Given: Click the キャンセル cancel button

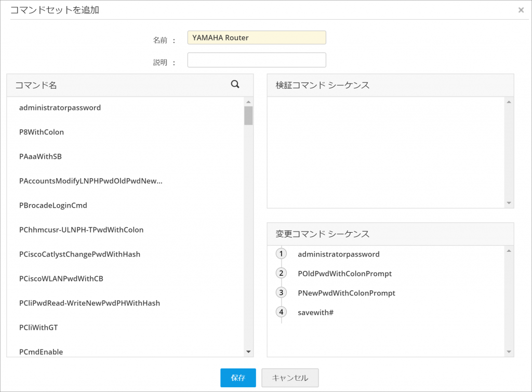Looking at the screenshot, I should point(290,378).
